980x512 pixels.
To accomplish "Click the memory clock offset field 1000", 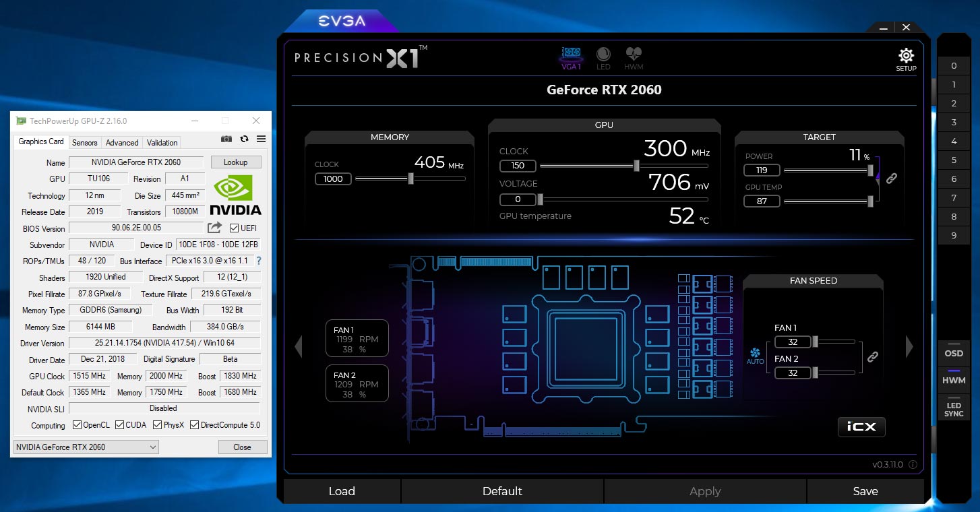I will [333, 179].
